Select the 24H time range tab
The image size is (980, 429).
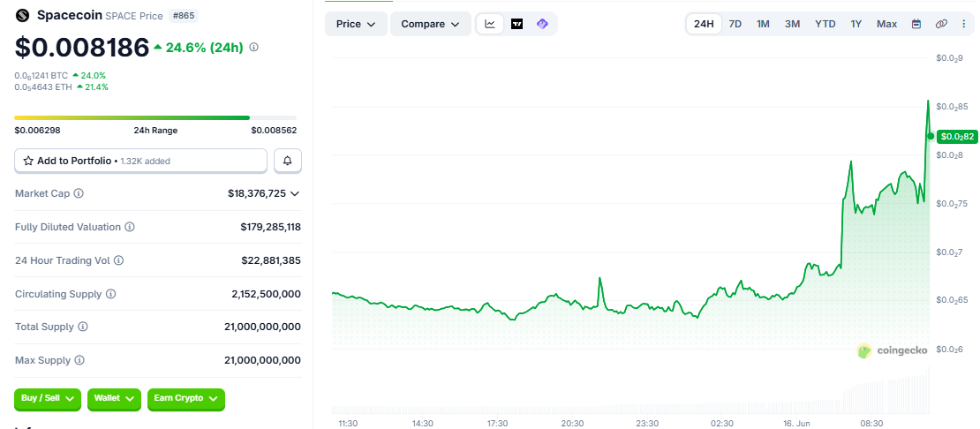coord(704,24)
